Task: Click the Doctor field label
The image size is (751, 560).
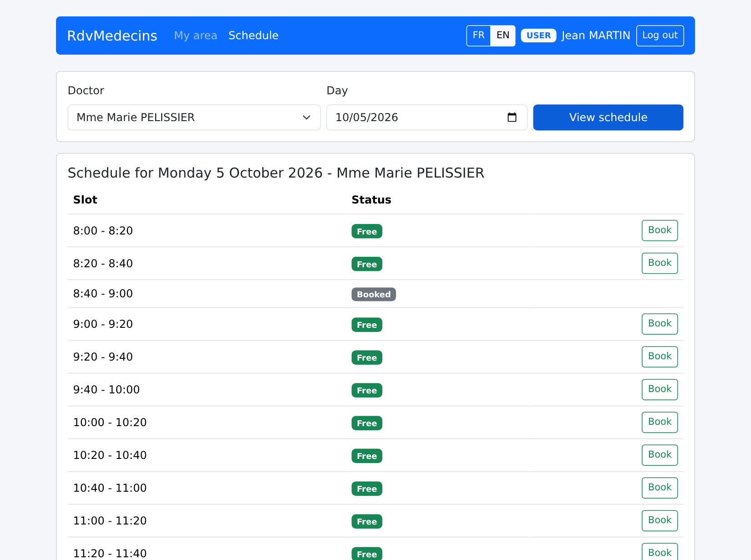Action: tap(86, 91)
